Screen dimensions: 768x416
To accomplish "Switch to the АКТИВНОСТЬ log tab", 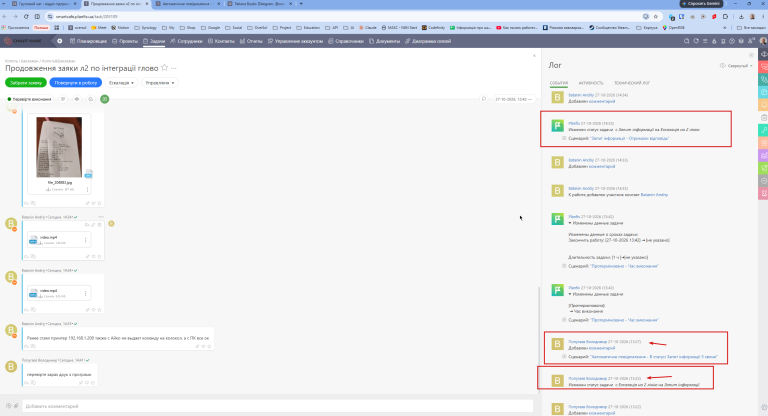I will (x=591, y=83).
